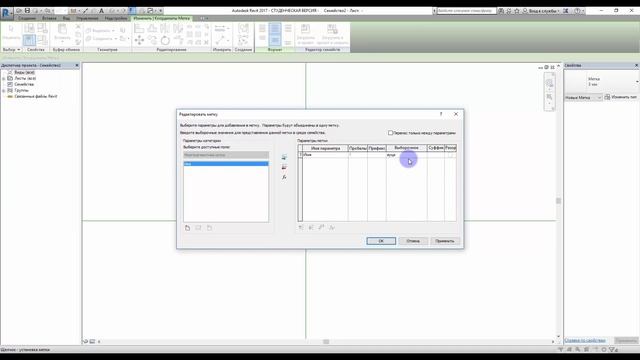The height and width of the screenshot is (360, 640).
Task: Close the project browser panel
Action: click(x=77, y=65)
